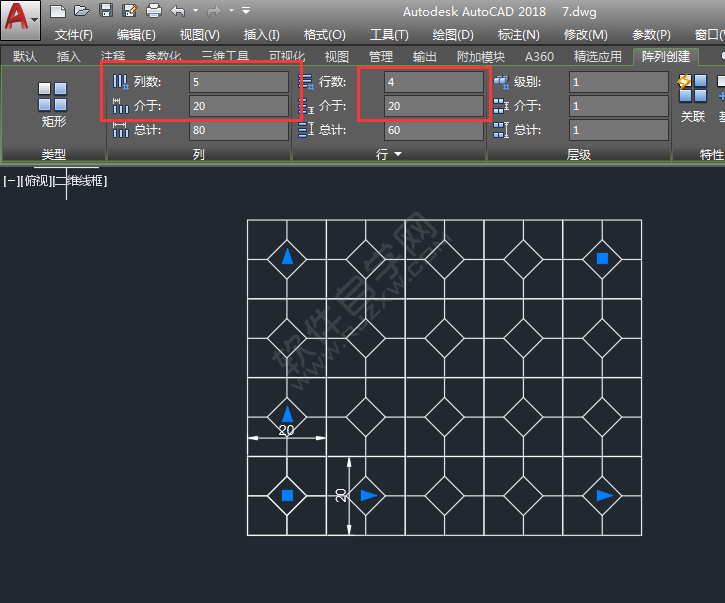Undo the last action with the arrow icon
Image resolution: width=725 pixels, height=603 pixels.
coord(178,11)
